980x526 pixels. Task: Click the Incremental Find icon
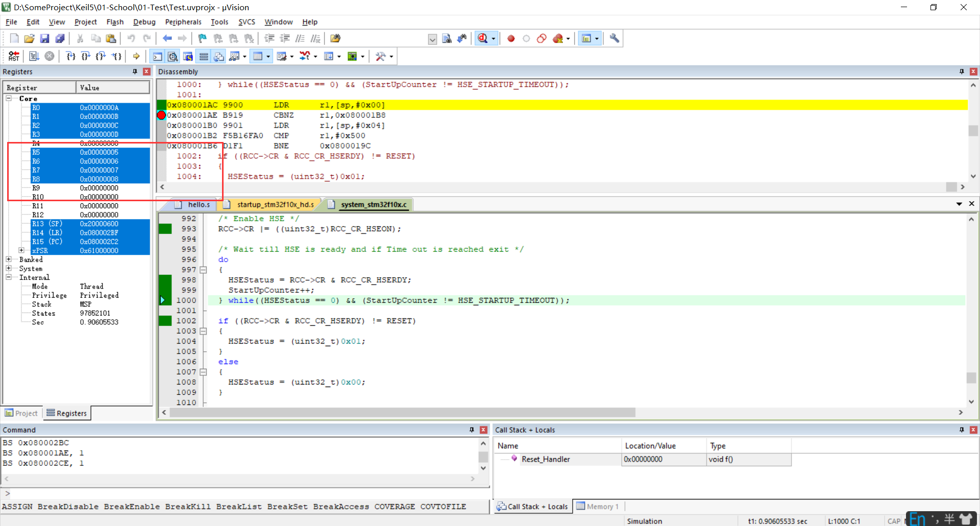pyautogui.click(x=462, y=38)
